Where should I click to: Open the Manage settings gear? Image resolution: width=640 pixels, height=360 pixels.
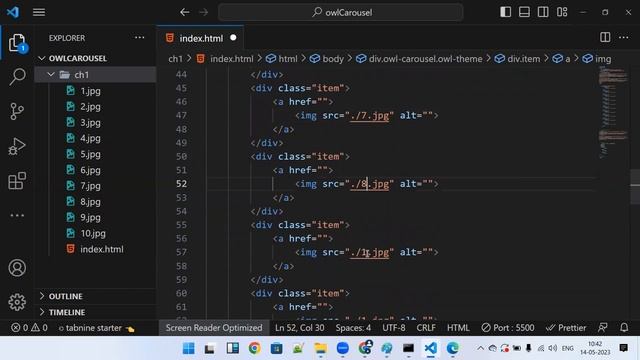coord(17,302)
